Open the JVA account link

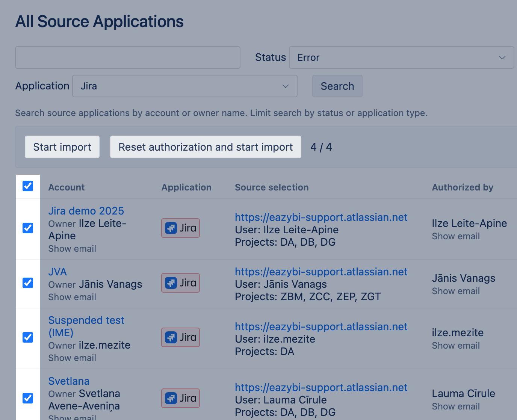57,272
